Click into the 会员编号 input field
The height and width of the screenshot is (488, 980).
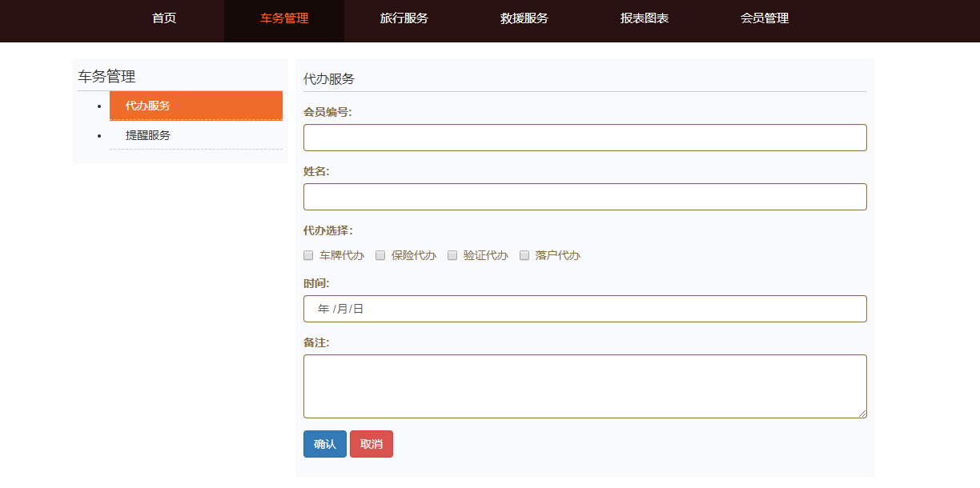click(584, 137)
